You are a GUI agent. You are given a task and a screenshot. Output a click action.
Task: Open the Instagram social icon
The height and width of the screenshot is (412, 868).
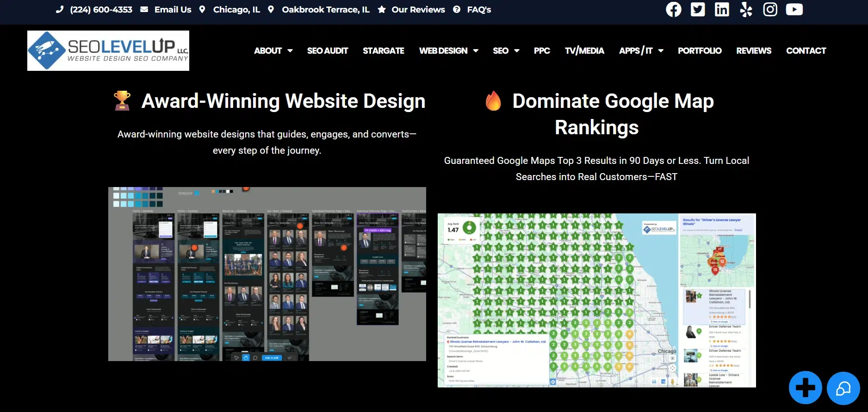pyautogui.click(x=770, y=9)
